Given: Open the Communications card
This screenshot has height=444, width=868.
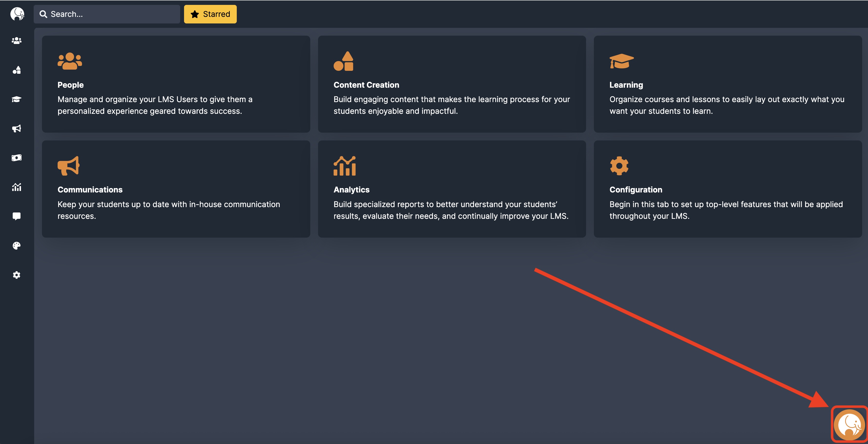Looking at the screenshot, I should click(x=176, y=189).
